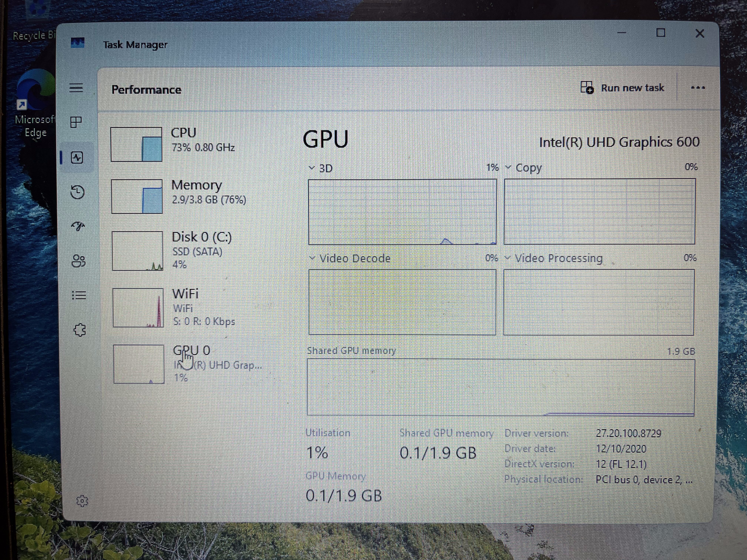Maximize the Task Manager window
Viewport: 747px width, 560px height.
tap(660, 33)
